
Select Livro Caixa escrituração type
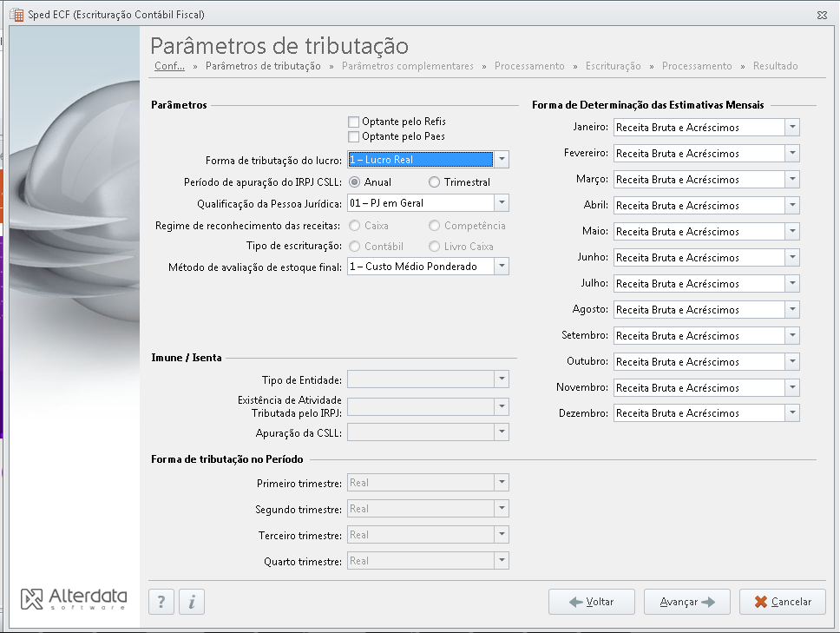[x=435, y=247]
